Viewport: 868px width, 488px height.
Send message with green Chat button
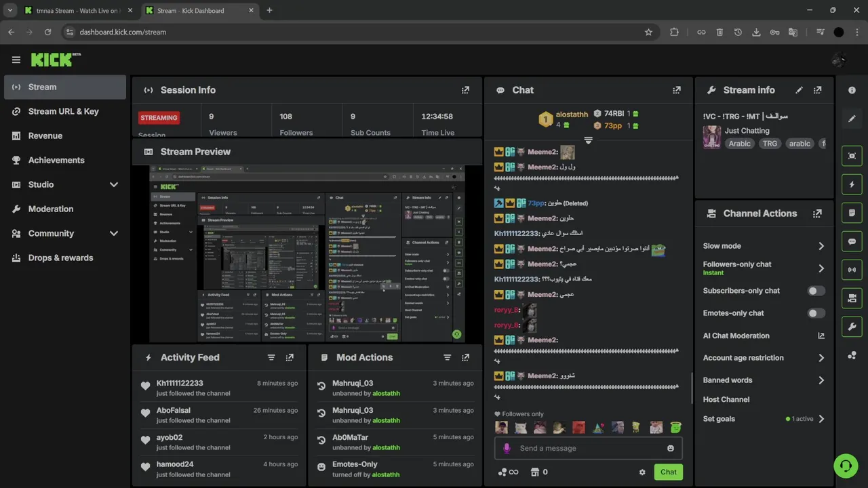[x=668, y=472]
